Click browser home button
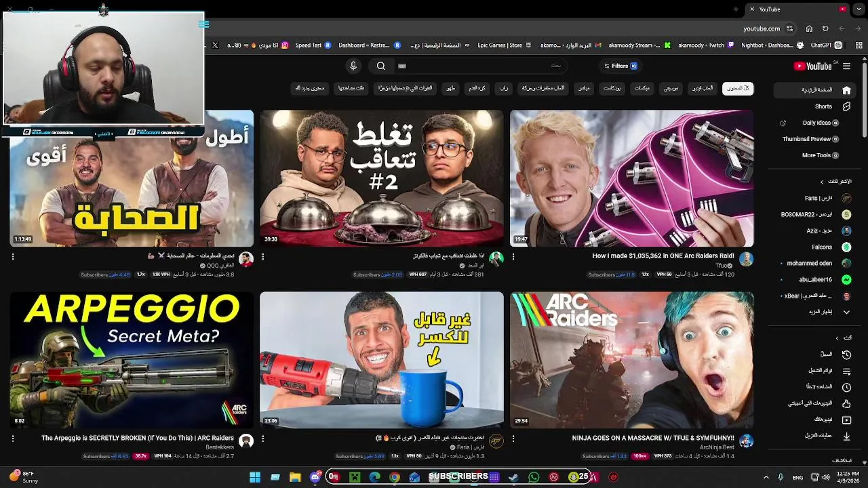Image resolution: width=868 pixels, height=488 pixels. point(809,28)
